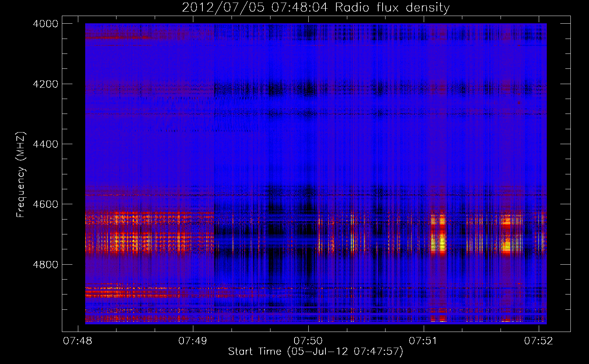The height and width of the screenshot is (364, 589).
Task: Select the 07:49 time tick label
Action: 193,341
